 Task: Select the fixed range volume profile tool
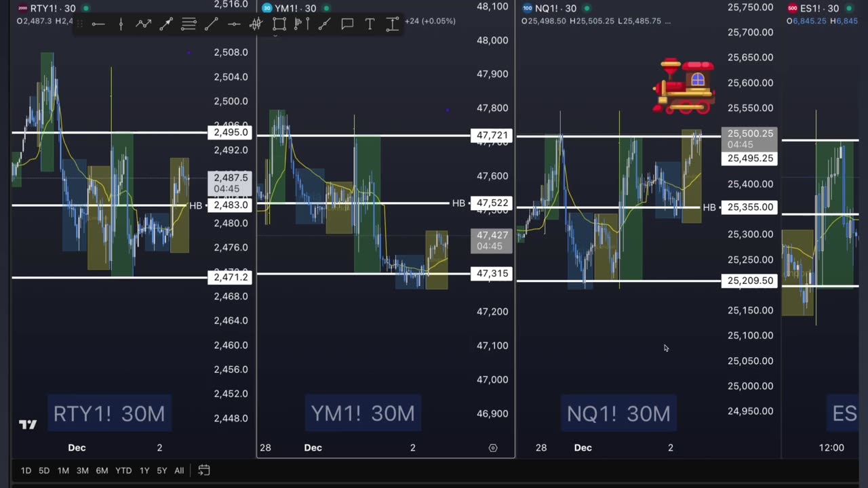pyautogui.click(x=302, y=24)
